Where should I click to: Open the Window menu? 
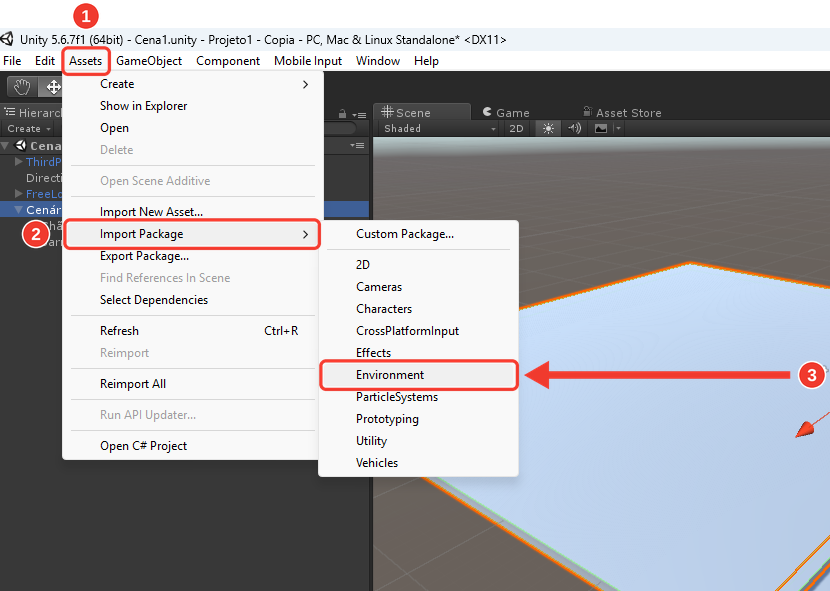pos(377,61)
